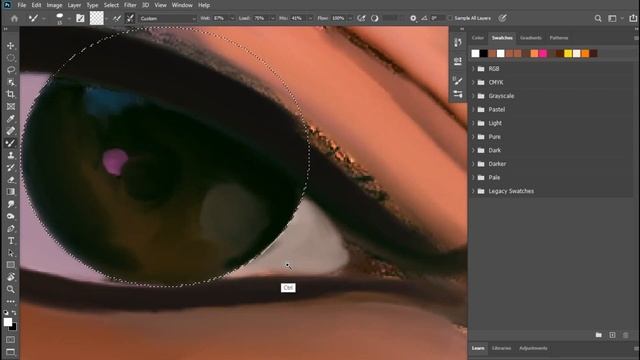Select the Path Selection tool
Image resolution: width=640 pixels, height=360 pixels.
11,253
